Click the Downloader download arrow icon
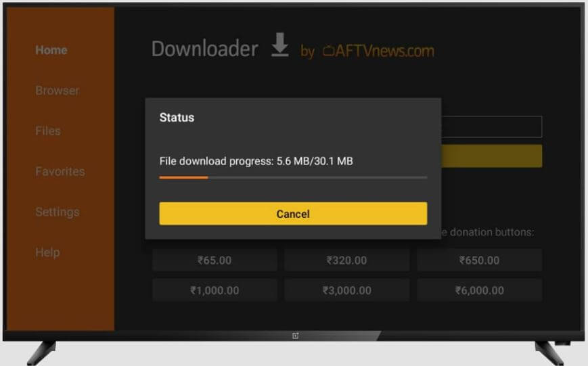This screenshot has height=366, width=588. point(279,45)
